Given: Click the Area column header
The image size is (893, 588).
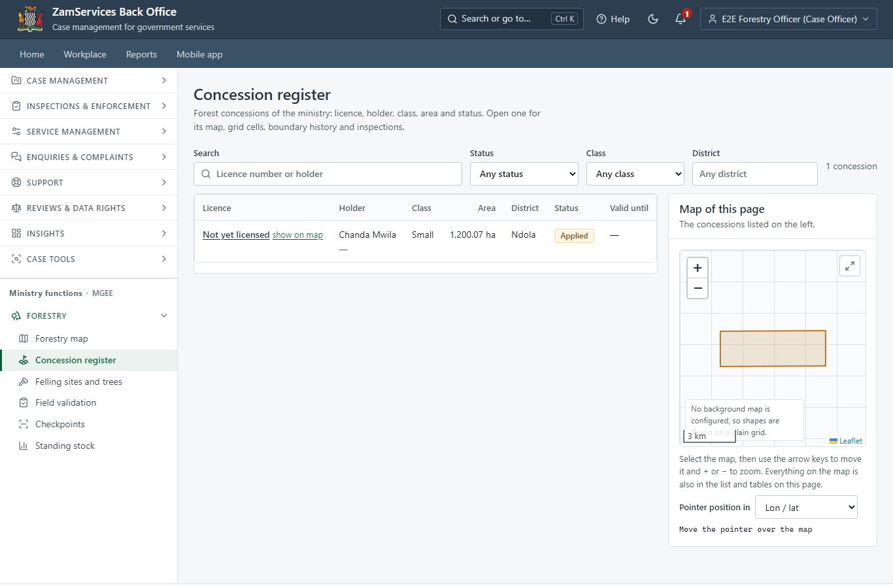Looking at the screenshot, I should tap(486, 208).
